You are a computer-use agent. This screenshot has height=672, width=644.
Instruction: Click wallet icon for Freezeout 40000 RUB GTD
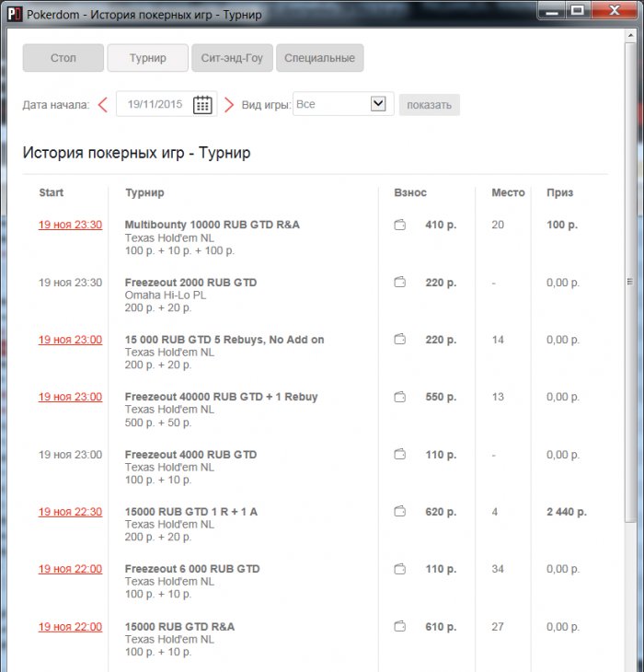tap(400, 397)
